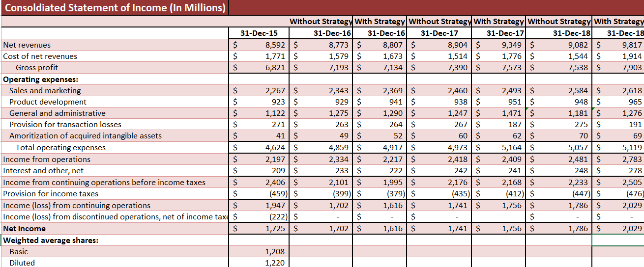Viewport: 644px width, 267px height.
Task: Select the Net revenues row label
Action: (x=27, y=45)
